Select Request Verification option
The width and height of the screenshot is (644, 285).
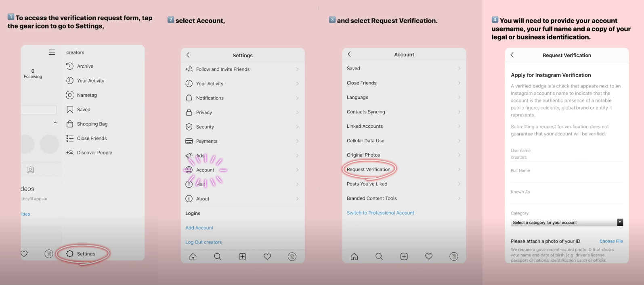point(369,169)
